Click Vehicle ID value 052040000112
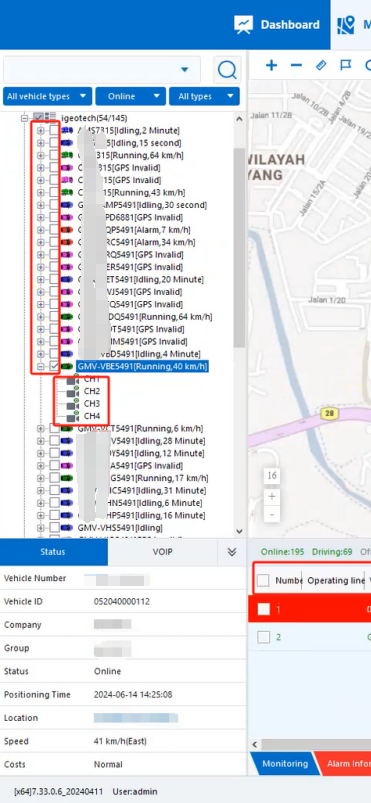Viewport: 371px width, 803px height. [x=121, y=601]
